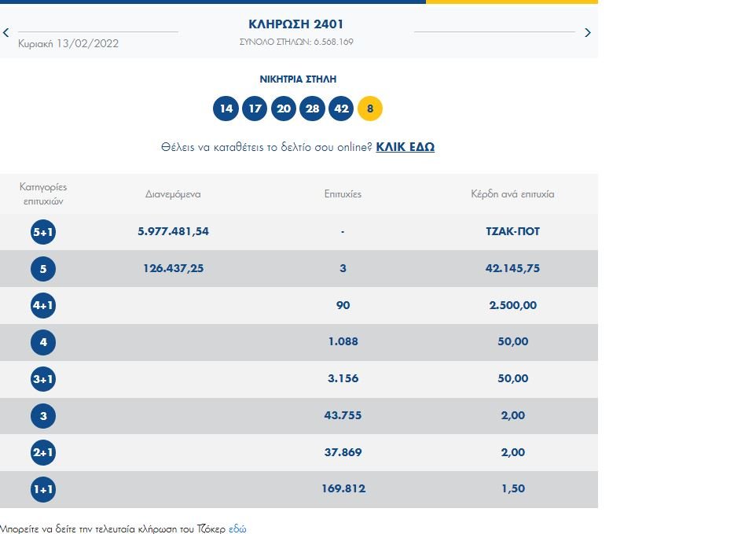Click the 1+1 category badge

[43, 489]
